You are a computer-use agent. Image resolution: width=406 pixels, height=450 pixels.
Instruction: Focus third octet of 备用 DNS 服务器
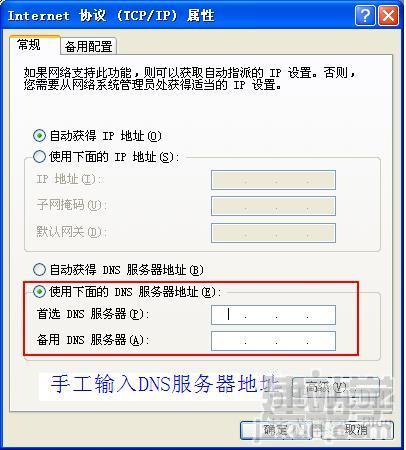coord(292,341)
